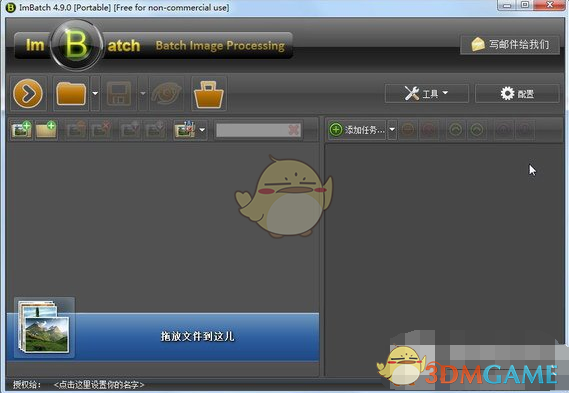Expand the sort images dropdown arrow
The image size is (569, 393).
pyautogui.click(x=202, y=130)
